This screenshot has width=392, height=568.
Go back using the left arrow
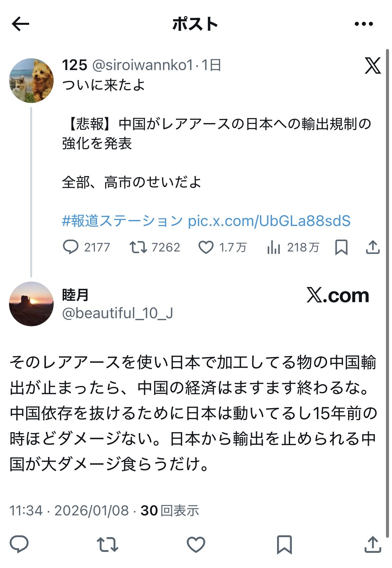click(x=20, y=24)
